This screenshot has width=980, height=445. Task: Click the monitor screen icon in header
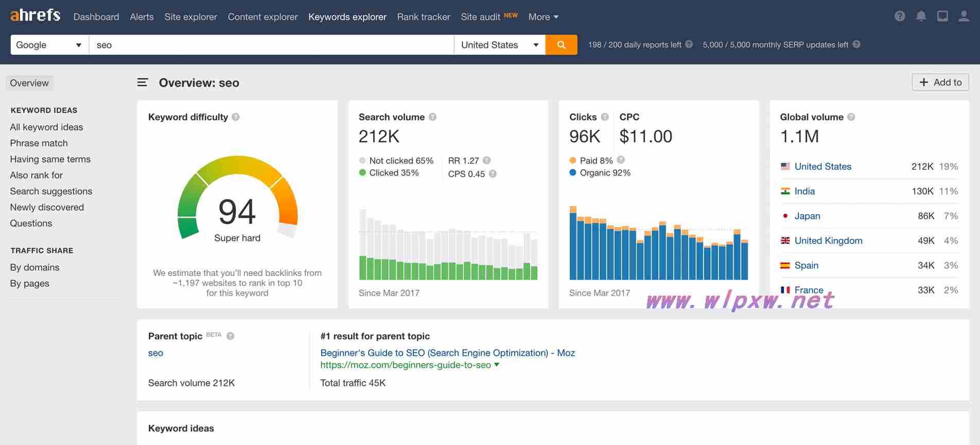[942, 16]
